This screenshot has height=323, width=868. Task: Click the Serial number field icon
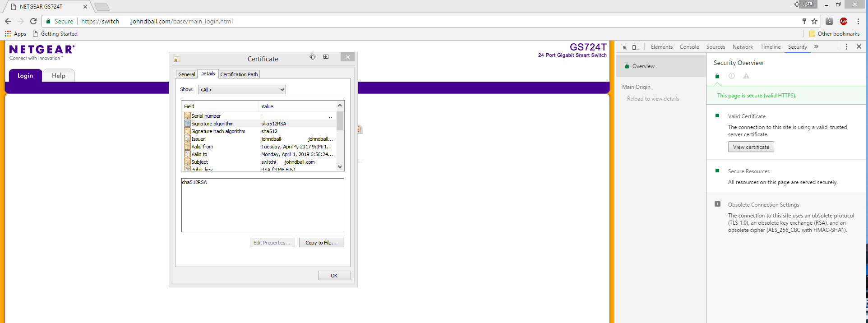coord(187,116)
